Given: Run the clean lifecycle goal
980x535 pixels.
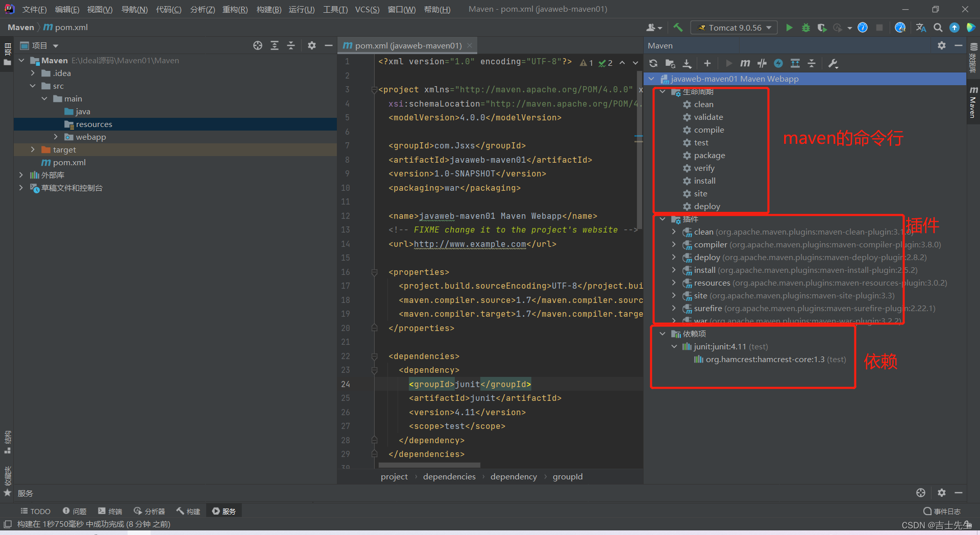Looking at the screenshot, I should tap(703, 104).
